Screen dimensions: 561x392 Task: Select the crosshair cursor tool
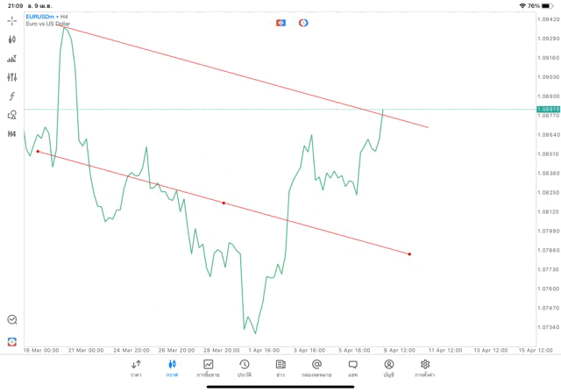tap(12, 20)
